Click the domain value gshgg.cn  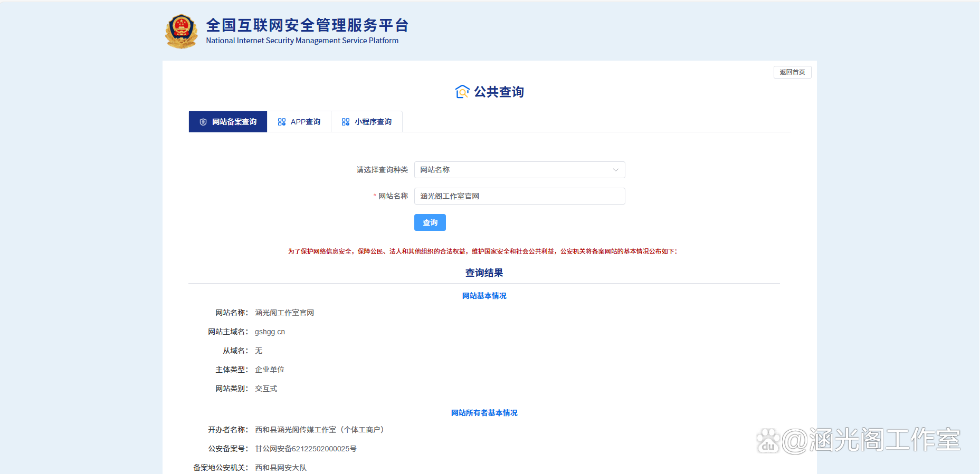(270, 332)
